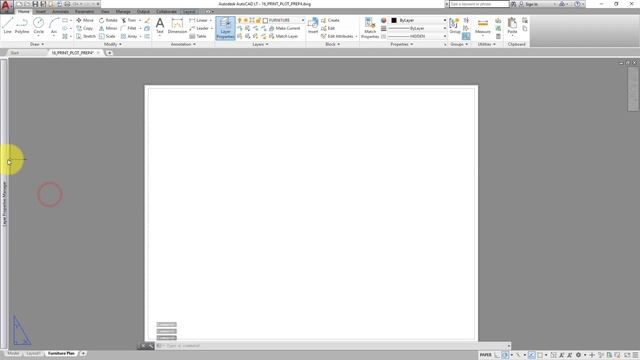640x360 pixels.
Task: Switch to the Home ribbon tab
Action: pos(24,12)
